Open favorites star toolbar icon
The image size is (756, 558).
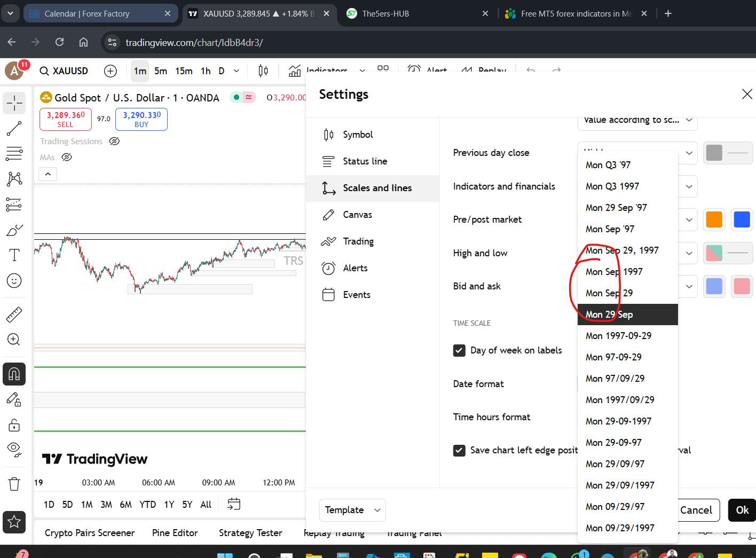tap(14, 522)
